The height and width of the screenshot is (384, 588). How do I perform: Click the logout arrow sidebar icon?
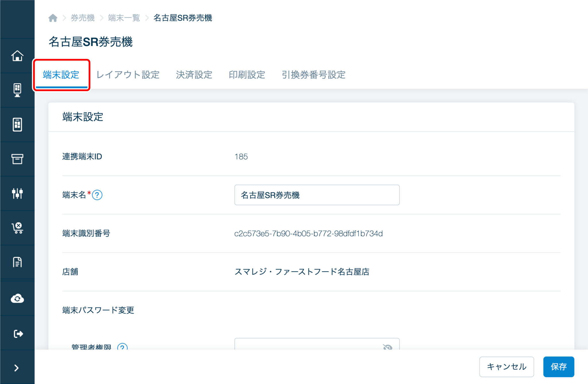click(17, 333)
